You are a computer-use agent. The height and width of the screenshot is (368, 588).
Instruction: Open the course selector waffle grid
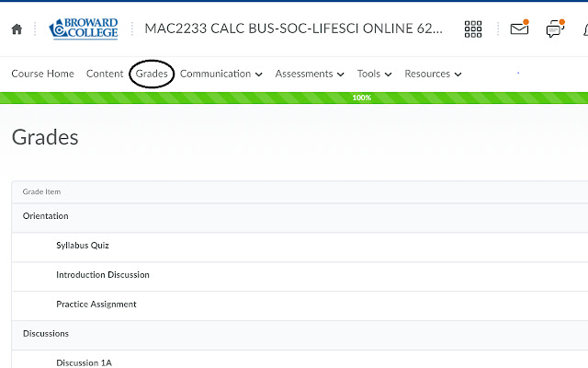coord(473,29)
